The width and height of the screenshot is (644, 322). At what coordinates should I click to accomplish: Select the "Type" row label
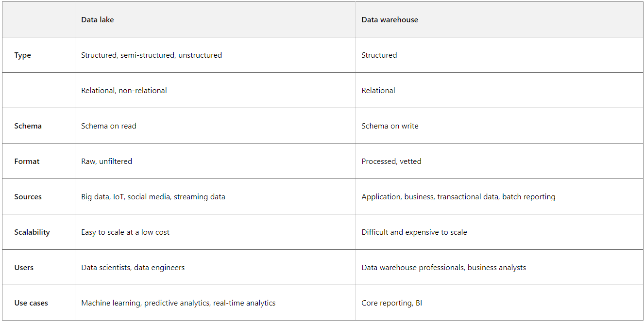click(23, 55)
